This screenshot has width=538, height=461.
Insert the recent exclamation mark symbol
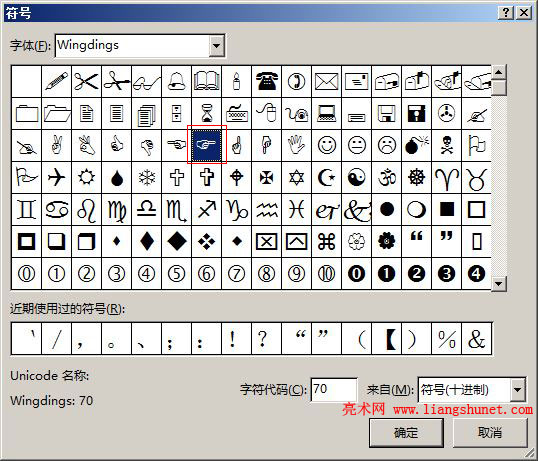click(237, 339)
